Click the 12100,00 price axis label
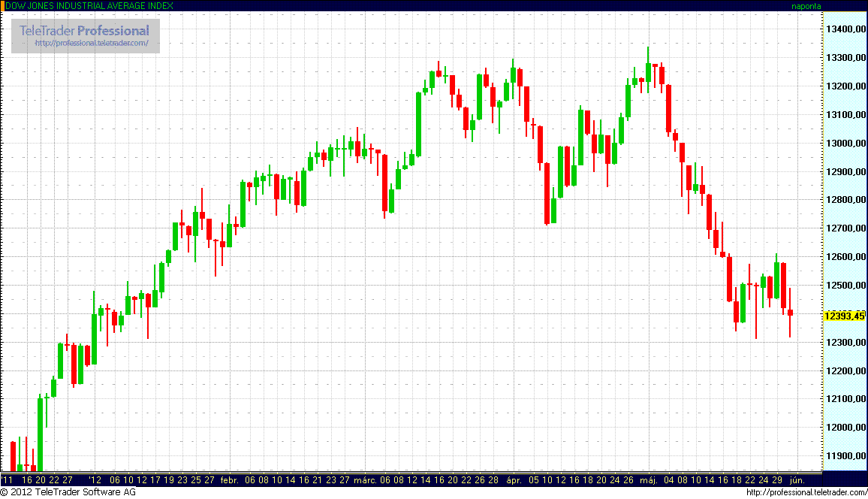Screen dimensions: 868x499 pos(846,399)
